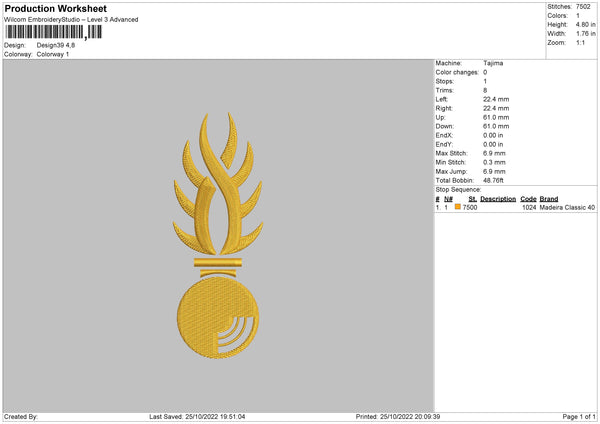Click the Total Bobbin value 48.76ft
The image size is (600, 424).
494,180
